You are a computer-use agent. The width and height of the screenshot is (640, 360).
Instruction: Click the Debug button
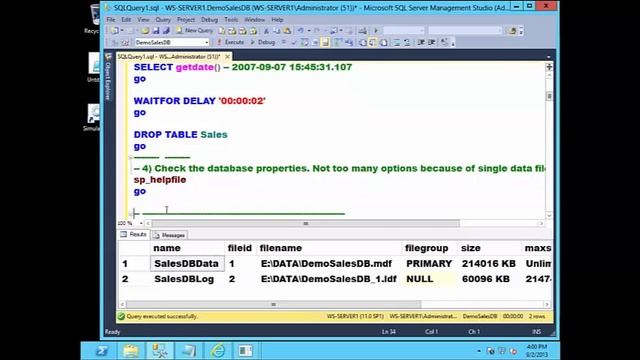[262, 42]
